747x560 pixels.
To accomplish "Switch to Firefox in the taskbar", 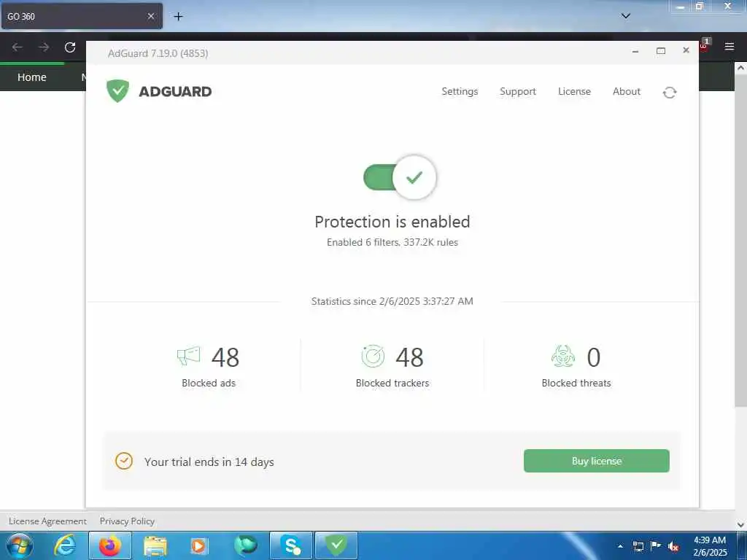I will tap(109, 545).
